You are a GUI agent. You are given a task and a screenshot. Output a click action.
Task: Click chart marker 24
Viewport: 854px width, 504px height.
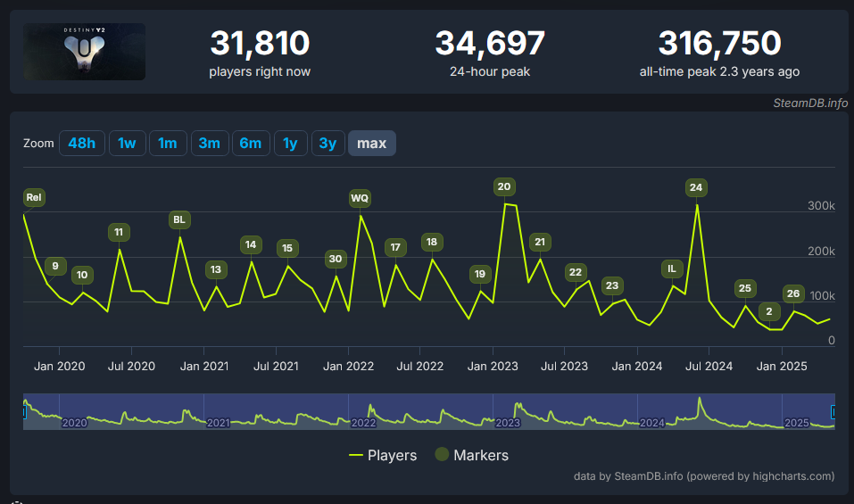(x=696, y=188)
